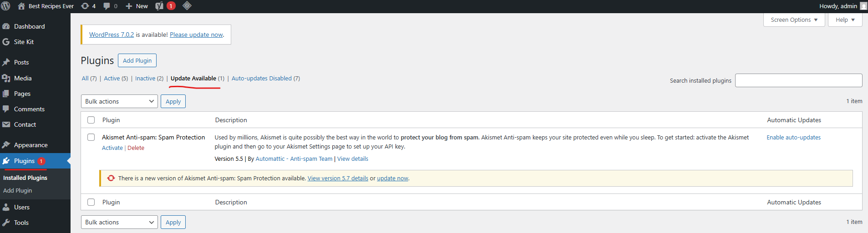Click update now link for Akismet
The image size is (868, 233).
tap(392, 178)
